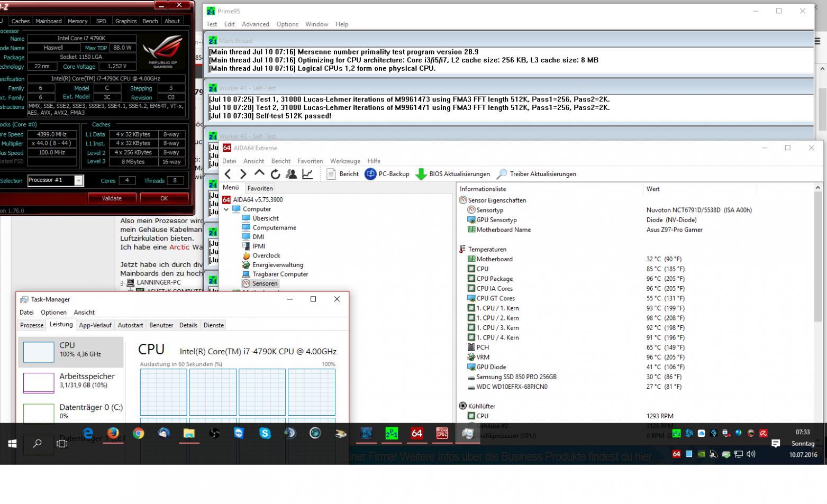
Task: Switch to Favoriten tab in AIDA64
Action: tap(260, 188)
